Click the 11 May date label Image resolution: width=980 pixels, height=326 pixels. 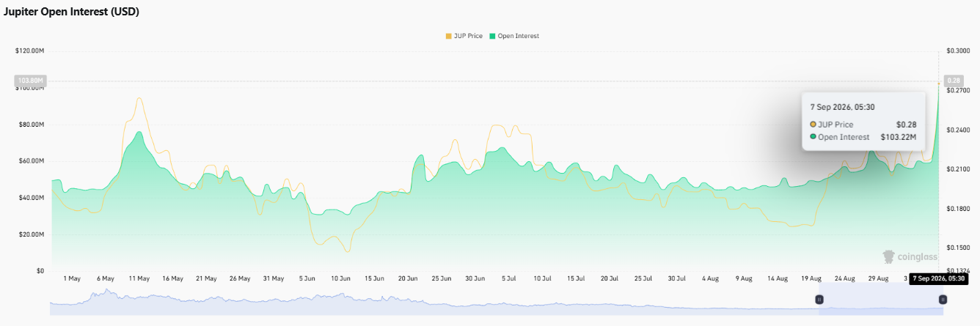139,278
